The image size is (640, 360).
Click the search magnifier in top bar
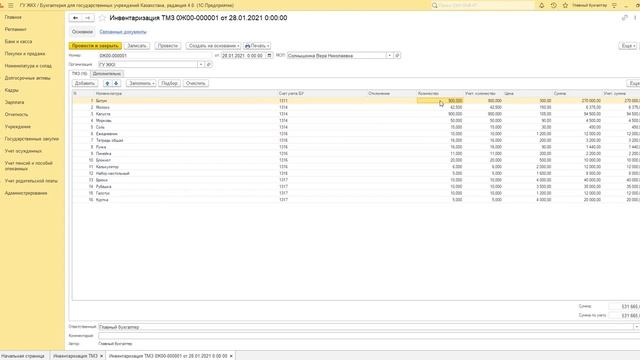(435, 5)
